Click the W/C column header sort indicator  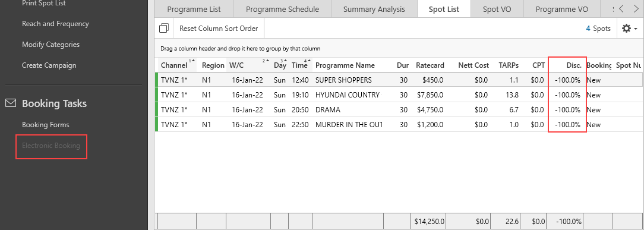[x=267, y=61]
